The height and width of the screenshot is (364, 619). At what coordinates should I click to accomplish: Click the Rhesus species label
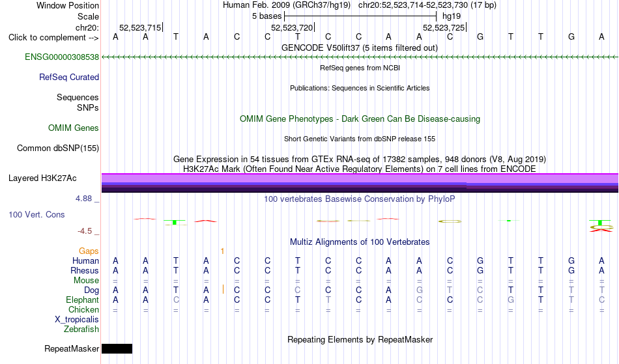(x=85, y=270)
